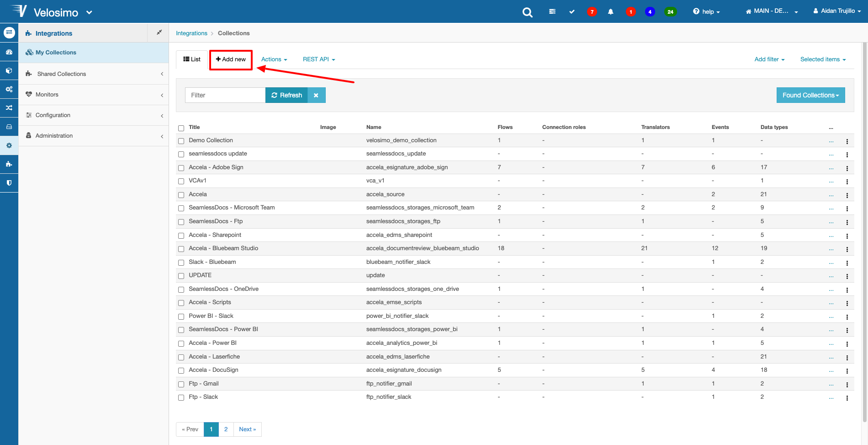Open the MAIN - DE... tenant dropdown

[x=772, y=11]
